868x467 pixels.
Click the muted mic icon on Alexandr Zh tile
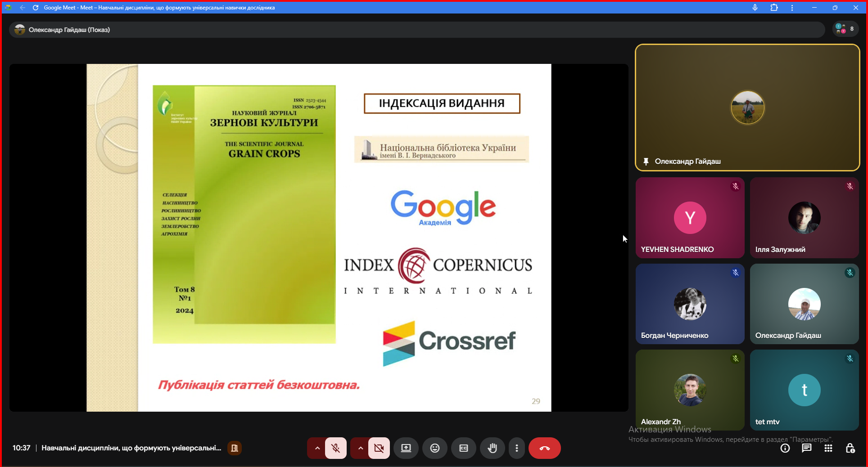coord(736,359)
